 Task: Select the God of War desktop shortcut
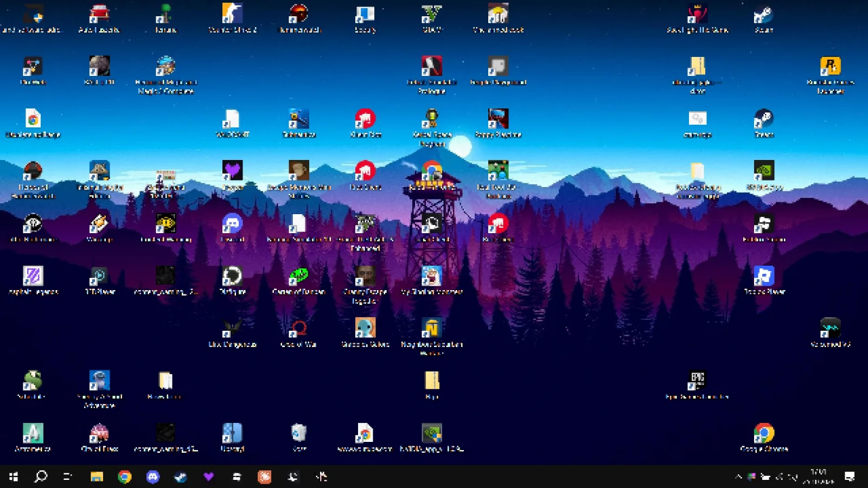[299, 333]
